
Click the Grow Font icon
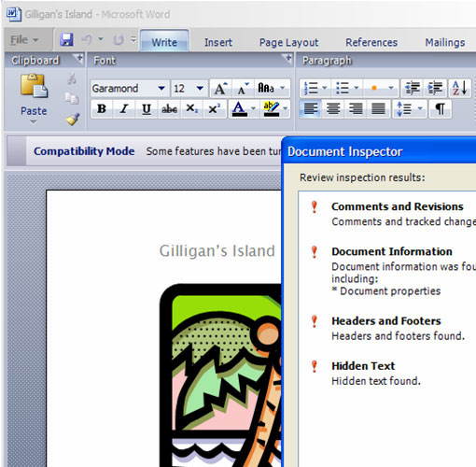point(220,89)
